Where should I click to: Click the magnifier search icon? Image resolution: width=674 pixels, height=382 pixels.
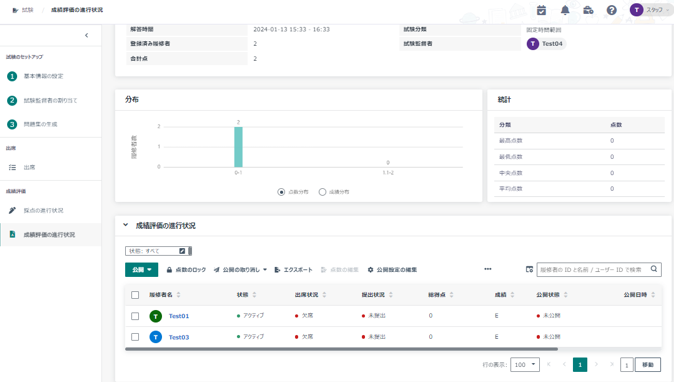pos(654,269)
